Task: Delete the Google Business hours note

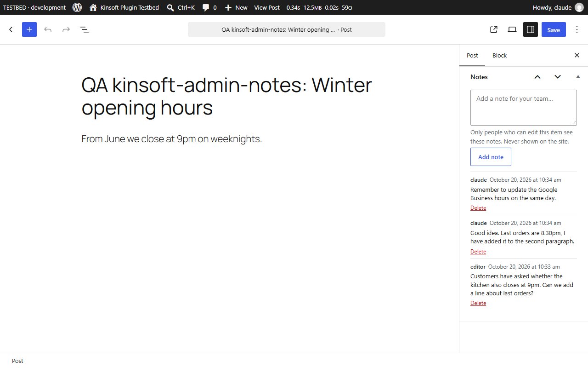Action: tap(478, 208)
